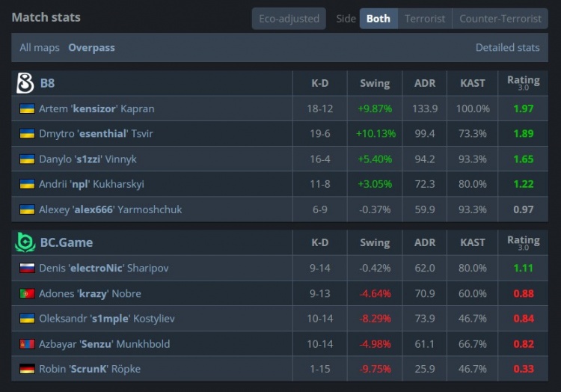Click the Swing column header in BC.Game table

tap(375, 242)
